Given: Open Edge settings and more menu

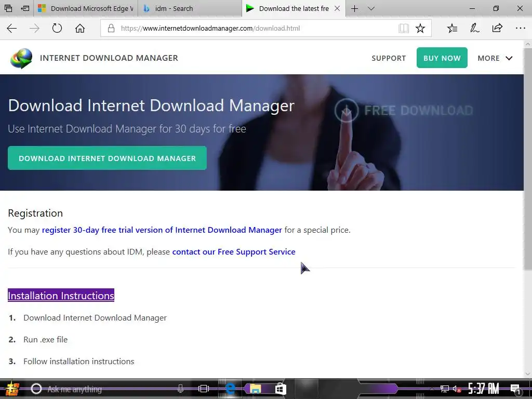Looking at the screenshot, I should pyautogui.click(x=520, y=28).
